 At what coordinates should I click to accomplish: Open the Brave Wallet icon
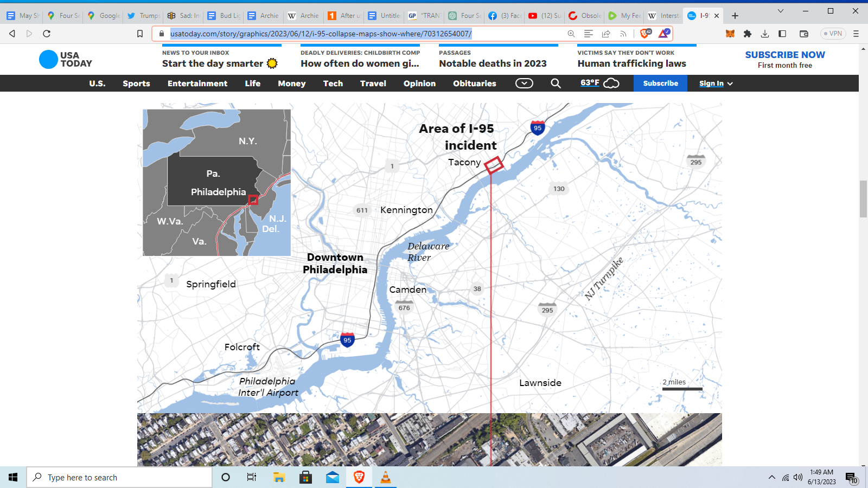(804, 34)
